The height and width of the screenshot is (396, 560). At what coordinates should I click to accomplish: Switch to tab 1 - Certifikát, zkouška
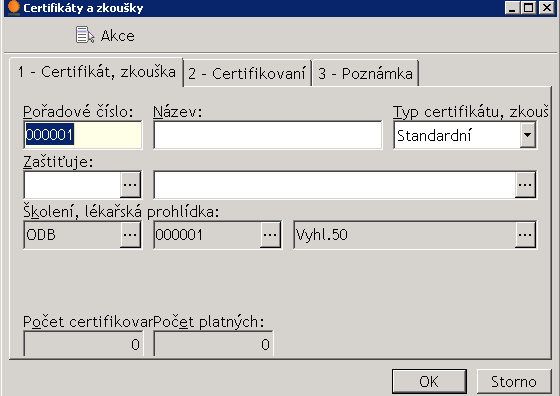tap(96, 72)
